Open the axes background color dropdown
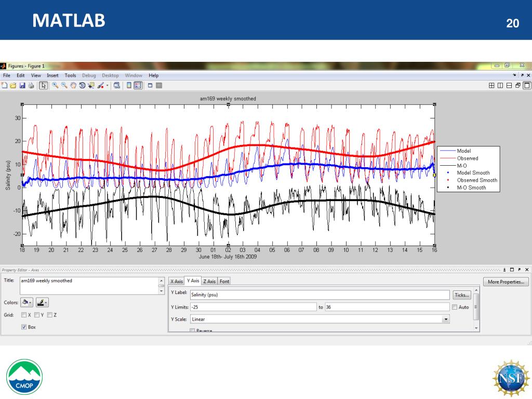Viewport: 532px width, 399px height. (x=27, y=302)
